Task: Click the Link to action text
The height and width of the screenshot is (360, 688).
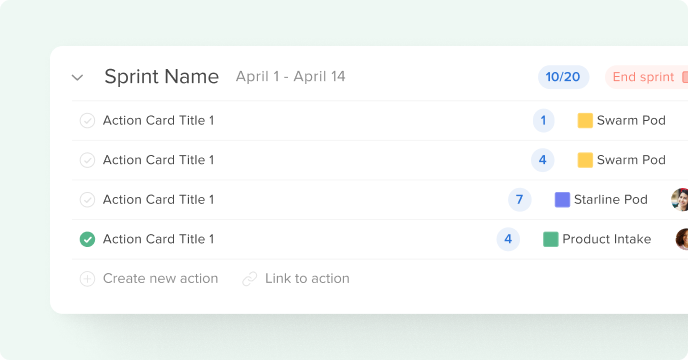Action: [307, 279]
